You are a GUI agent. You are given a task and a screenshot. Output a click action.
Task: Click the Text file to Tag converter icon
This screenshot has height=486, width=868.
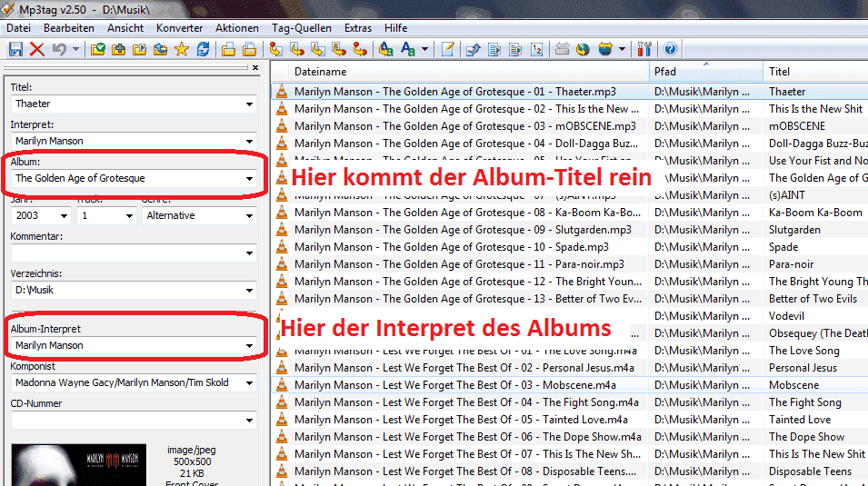coord(339,49)
